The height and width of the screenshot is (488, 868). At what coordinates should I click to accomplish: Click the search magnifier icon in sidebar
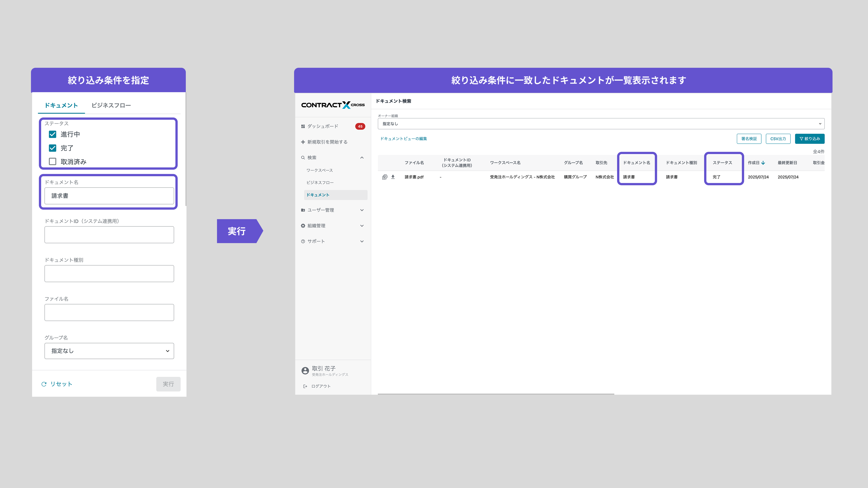[303, 158]
